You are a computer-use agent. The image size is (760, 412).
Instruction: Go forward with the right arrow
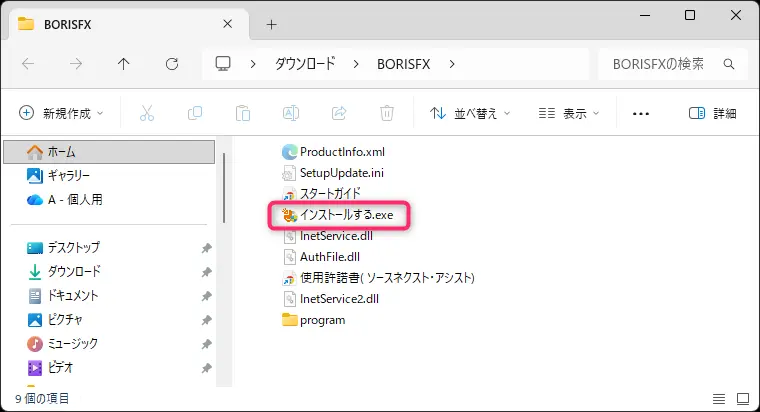(76, 64)
